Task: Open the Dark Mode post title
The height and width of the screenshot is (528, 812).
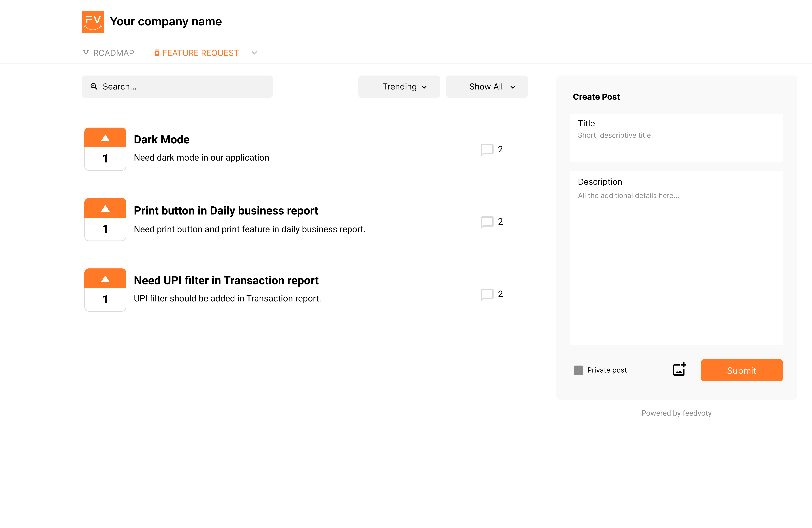Action: tap(161, 139)
